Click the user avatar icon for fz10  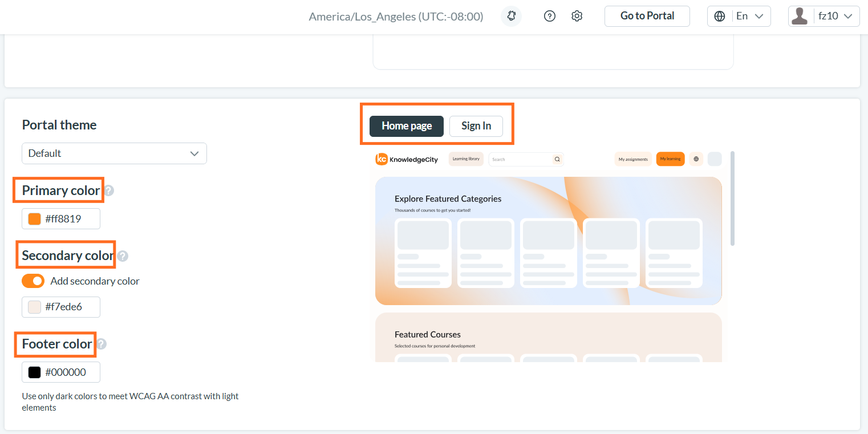click(800, 16)
